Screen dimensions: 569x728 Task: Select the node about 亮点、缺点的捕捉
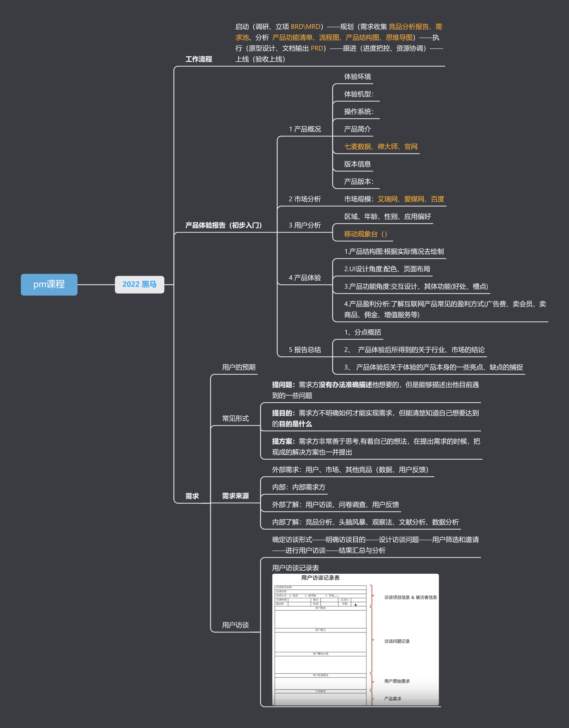coord(434,367)
